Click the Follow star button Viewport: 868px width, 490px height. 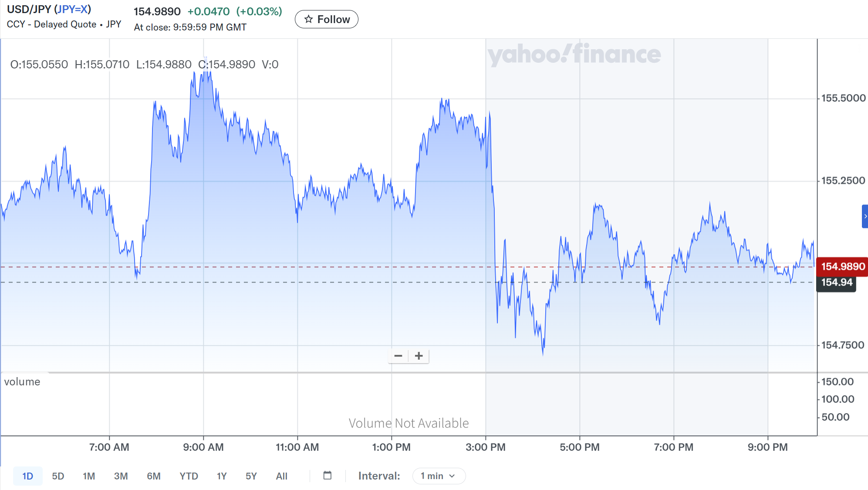327,19
